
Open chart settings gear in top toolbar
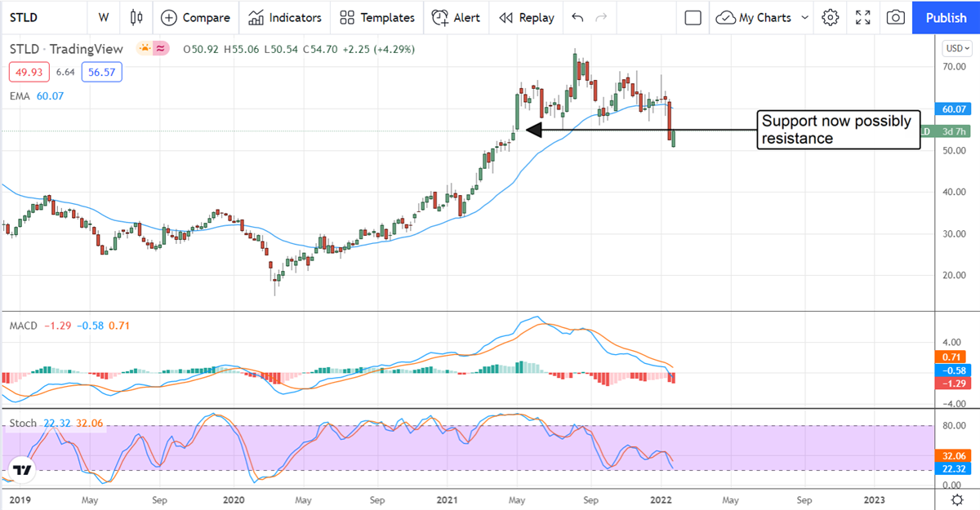point(831,17)
